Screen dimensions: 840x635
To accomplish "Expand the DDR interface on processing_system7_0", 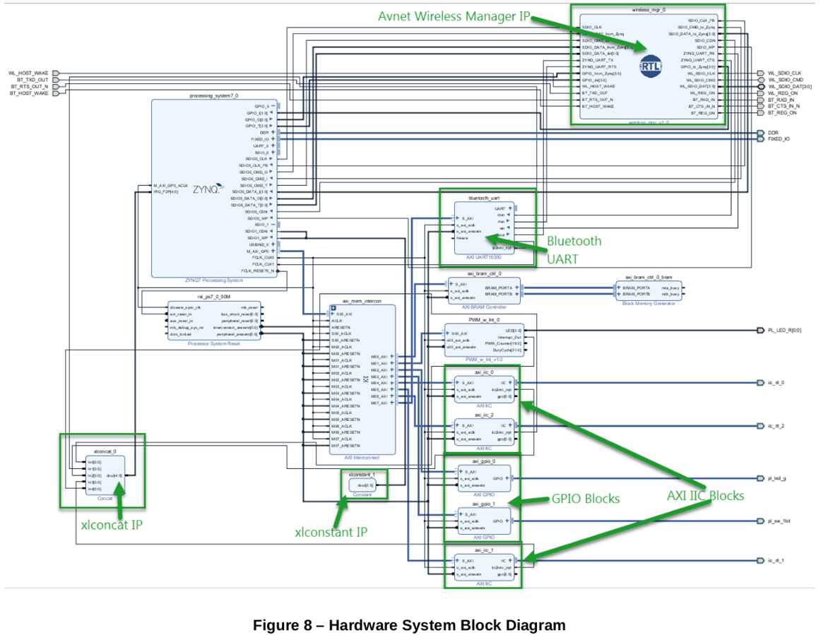I will click(273, 132).
